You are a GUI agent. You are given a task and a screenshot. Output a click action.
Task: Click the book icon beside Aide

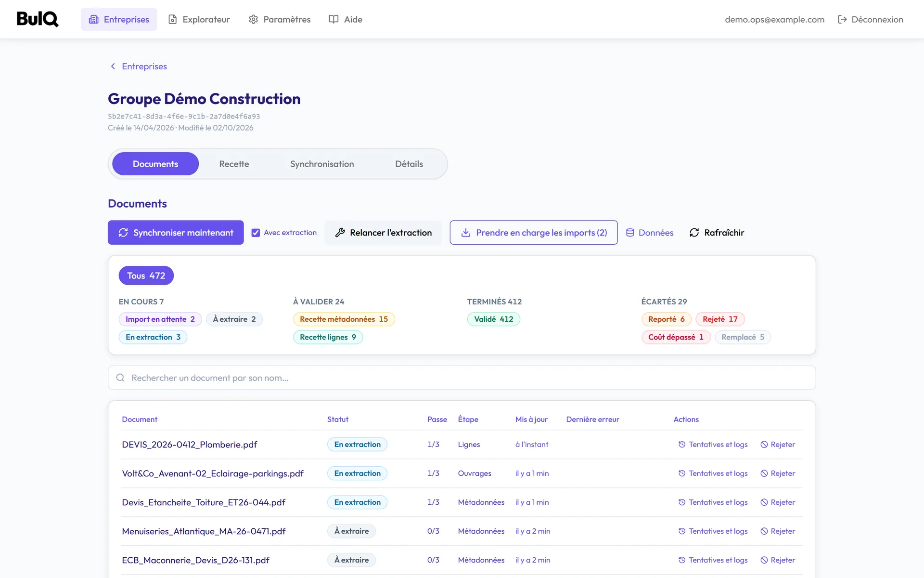pos(334,19)
